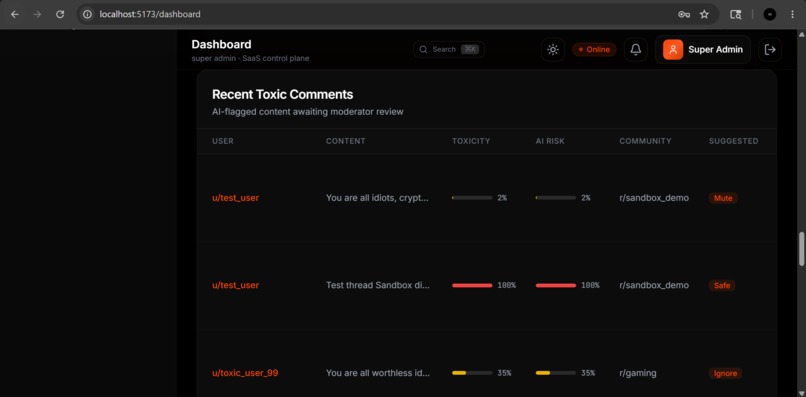
Task: Click the r/gaming community cell
Action: tap(638, 373)
